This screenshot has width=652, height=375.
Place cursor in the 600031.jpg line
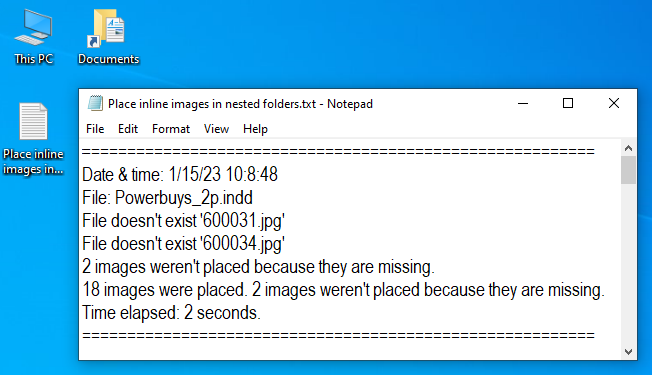click(183, 221)
